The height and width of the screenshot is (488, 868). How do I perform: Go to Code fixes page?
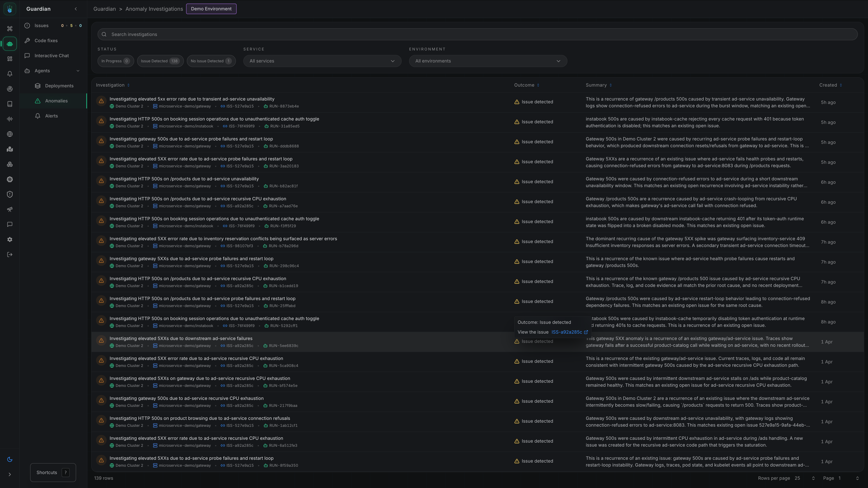[46, 41]
